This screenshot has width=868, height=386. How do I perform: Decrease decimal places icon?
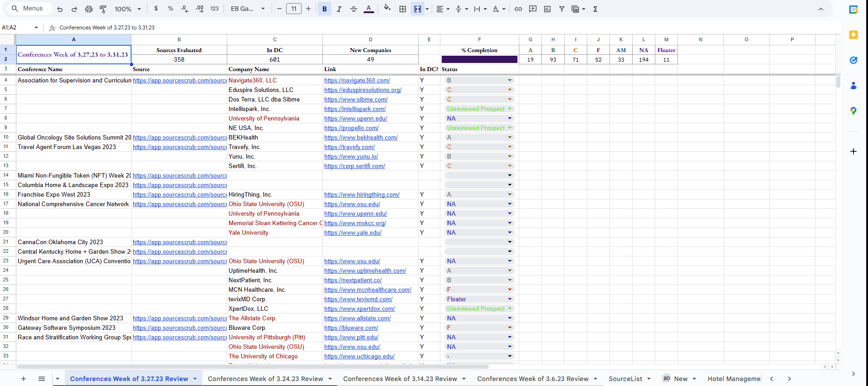click(x=185, y=9)
